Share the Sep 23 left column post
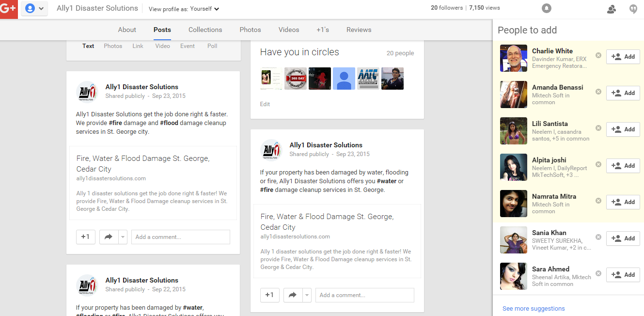644x316 pixels. tap(109, 237)
